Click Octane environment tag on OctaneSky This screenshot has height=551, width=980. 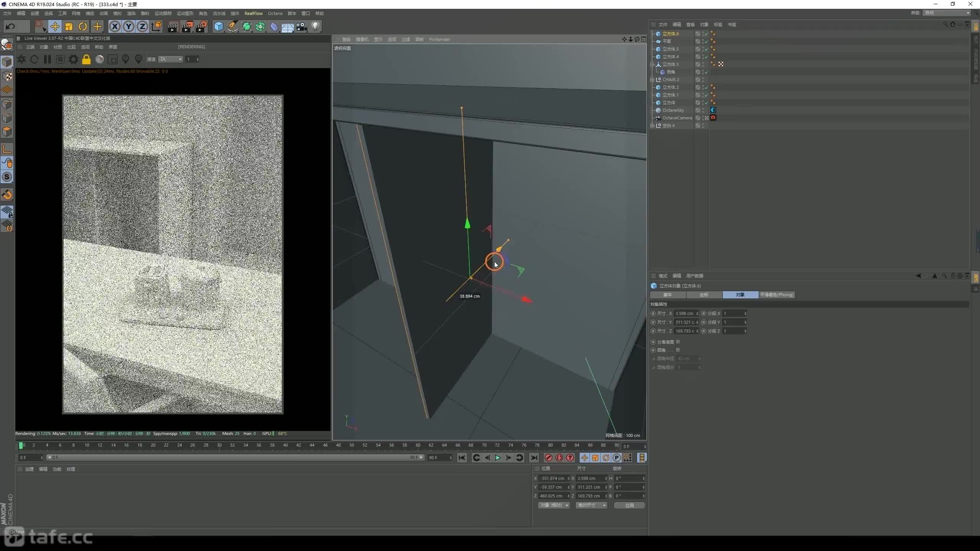(x=713, y=110)
